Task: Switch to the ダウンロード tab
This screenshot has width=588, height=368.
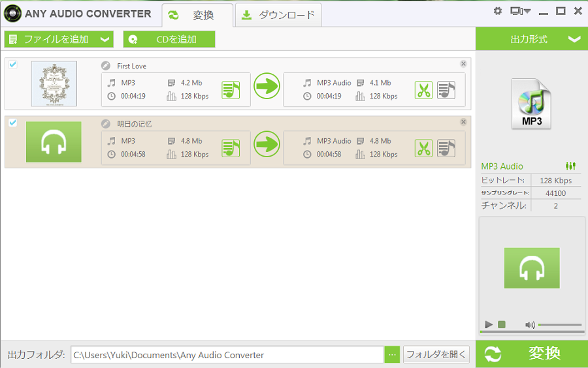Action: tap(278, 15)
